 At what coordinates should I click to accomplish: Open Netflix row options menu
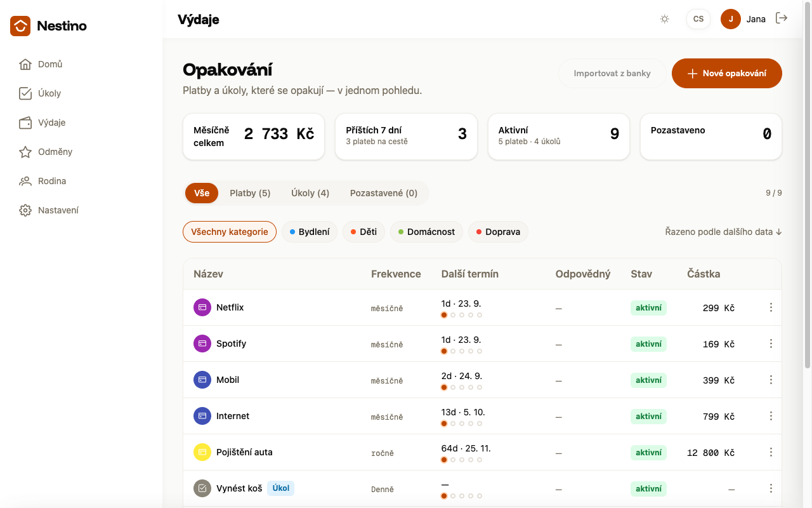coord(771,307)
